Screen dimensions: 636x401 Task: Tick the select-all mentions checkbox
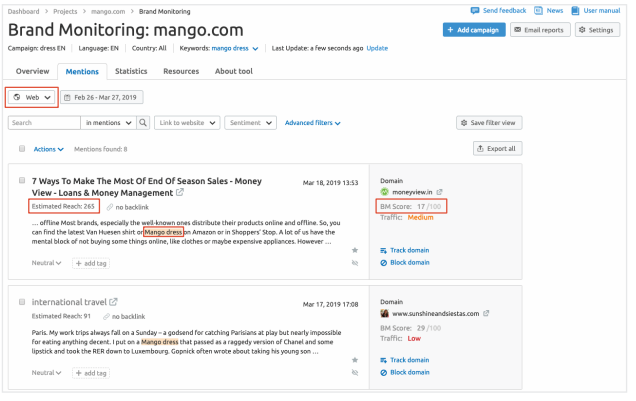click(22, 149)
